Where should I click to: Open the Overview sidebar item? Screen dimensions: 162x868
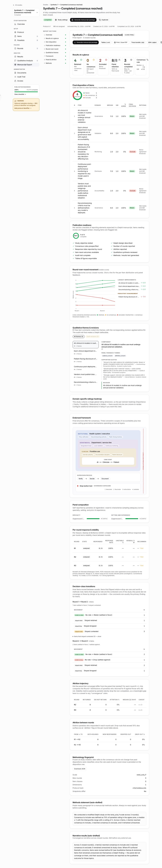click(x=21, y=24)
